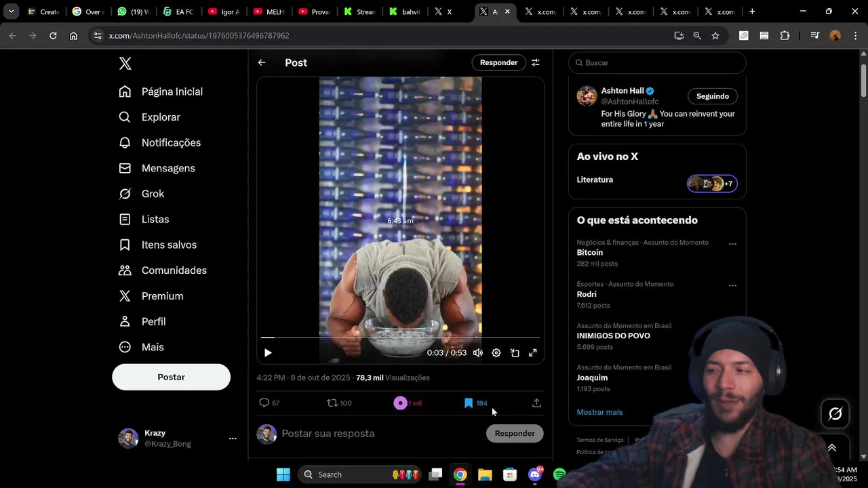Click the Comunidades people icon
This screenshot has width=868, height=488.
click(x=125, y=270)
